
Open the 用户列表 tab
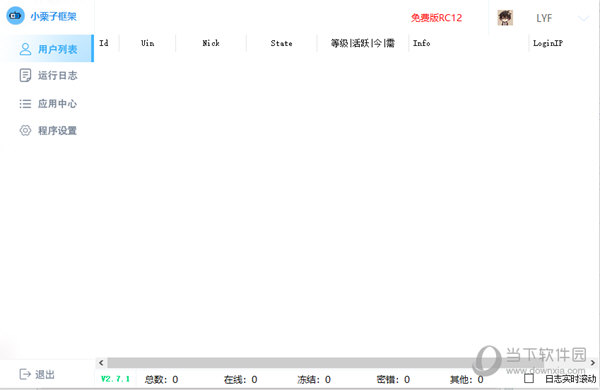tap(47, 49)
